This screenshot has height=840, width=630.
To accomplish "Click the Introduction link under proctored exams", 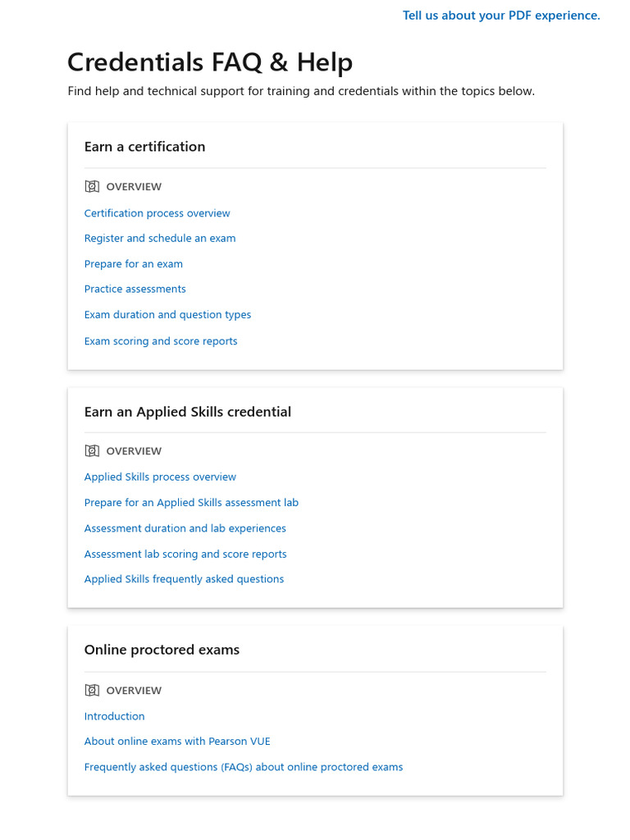I will [114, 717].
